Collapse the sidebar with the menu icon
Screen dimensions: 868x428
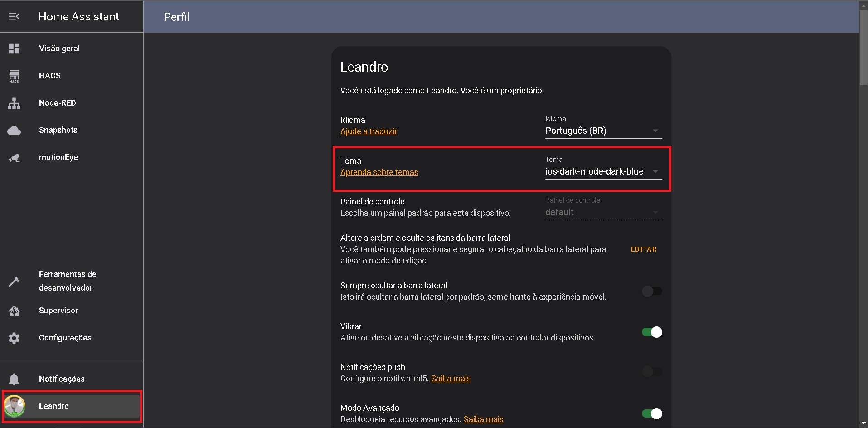(x=14, y=17)
